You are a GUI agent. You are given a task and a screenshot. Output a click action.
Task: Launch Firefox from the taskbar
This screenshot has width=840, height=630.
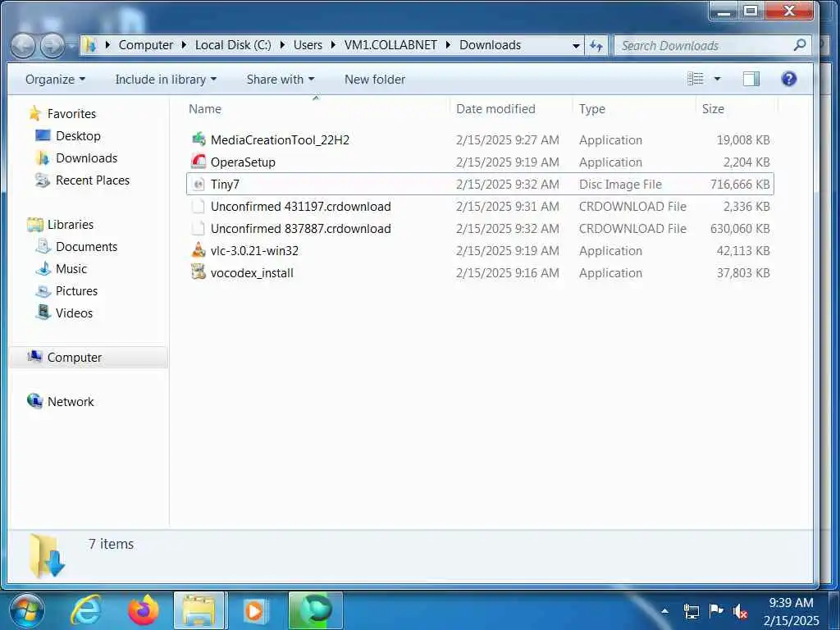[x=143, y=610]
